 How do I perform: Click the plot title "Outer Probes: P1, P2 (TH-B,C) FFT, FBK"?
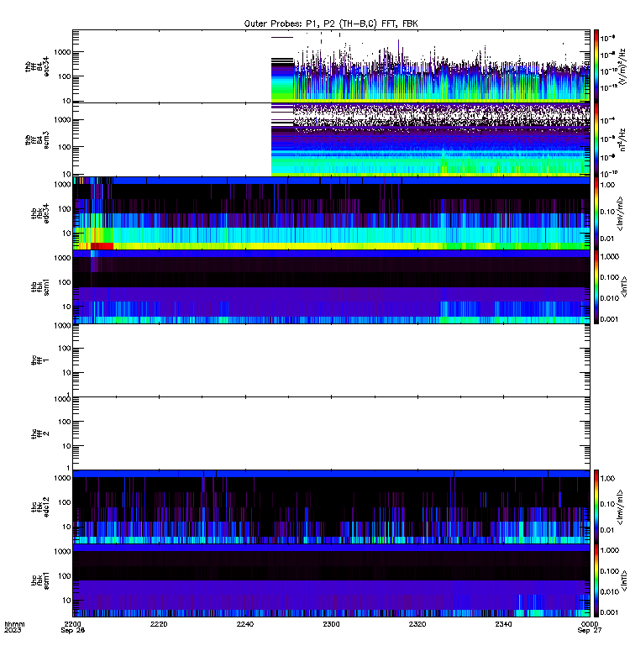331,24
